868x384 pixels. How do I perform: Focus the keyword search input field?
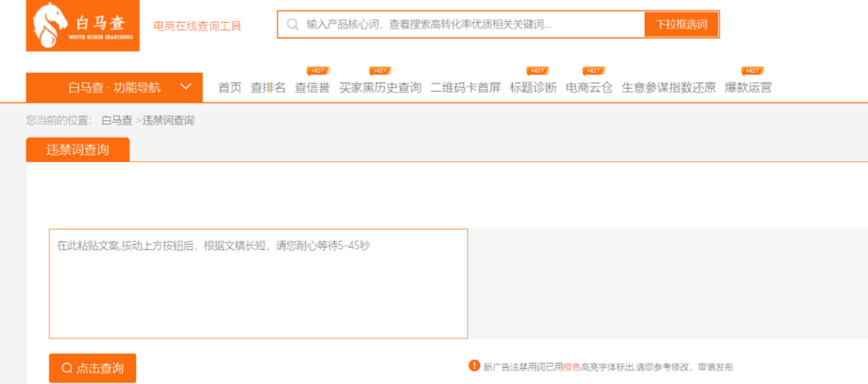click(470, 24)
